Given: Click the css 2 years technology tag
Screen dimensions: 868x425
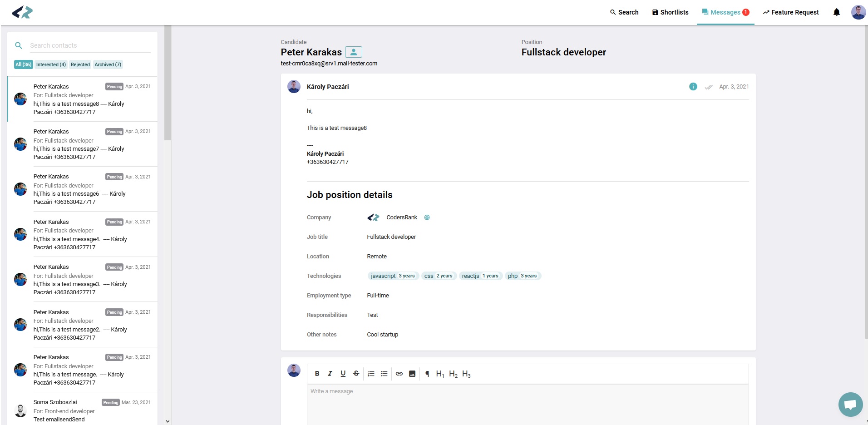Looking at the screenshot, I should (x=439, y=276).
